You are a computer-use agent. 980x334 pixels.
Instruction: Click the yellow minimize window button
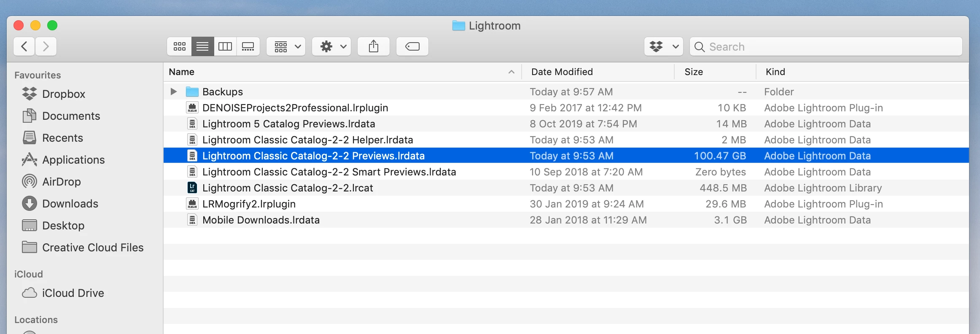click(35, 25)
